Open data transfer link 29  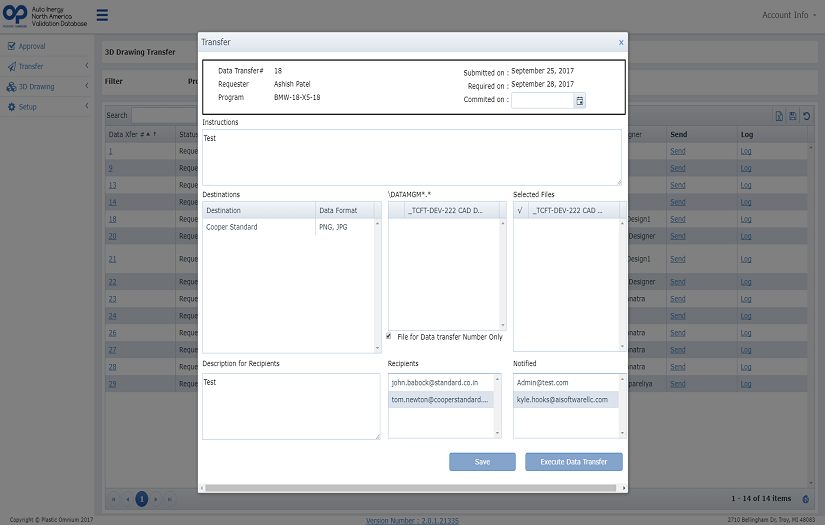(x=112, y=384)
